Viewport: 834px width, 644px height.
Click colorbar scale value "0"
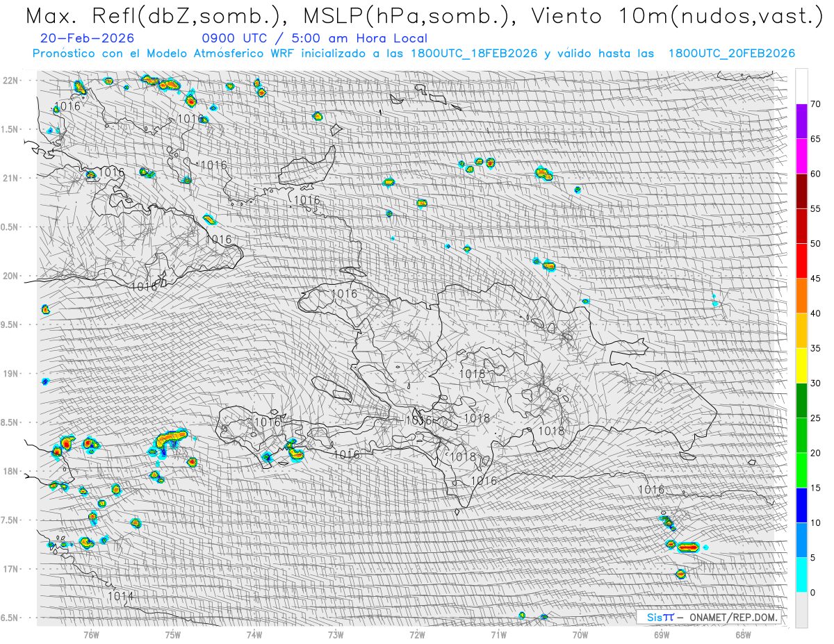[x=812, y=592]
